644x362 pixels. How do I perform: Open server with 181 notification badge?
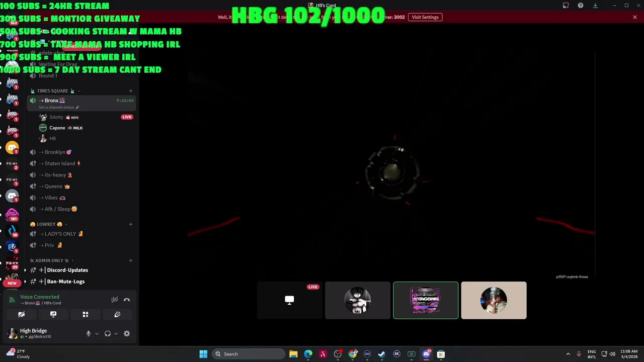12,214
